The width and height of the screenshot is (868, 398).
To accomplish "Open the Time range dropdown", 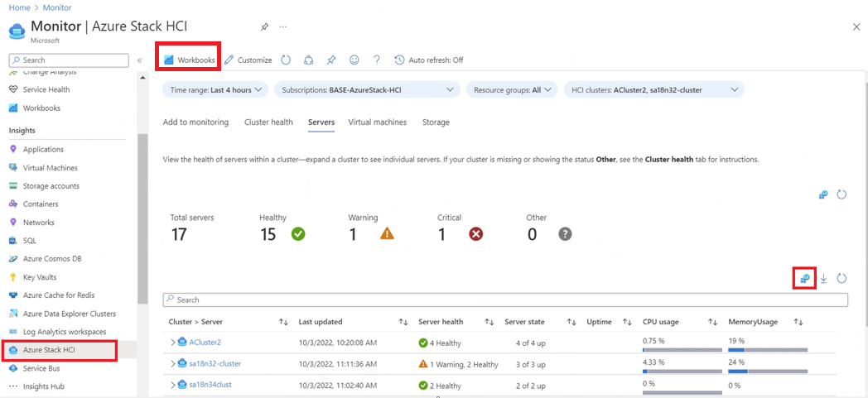I will click(x=215, y=89).
